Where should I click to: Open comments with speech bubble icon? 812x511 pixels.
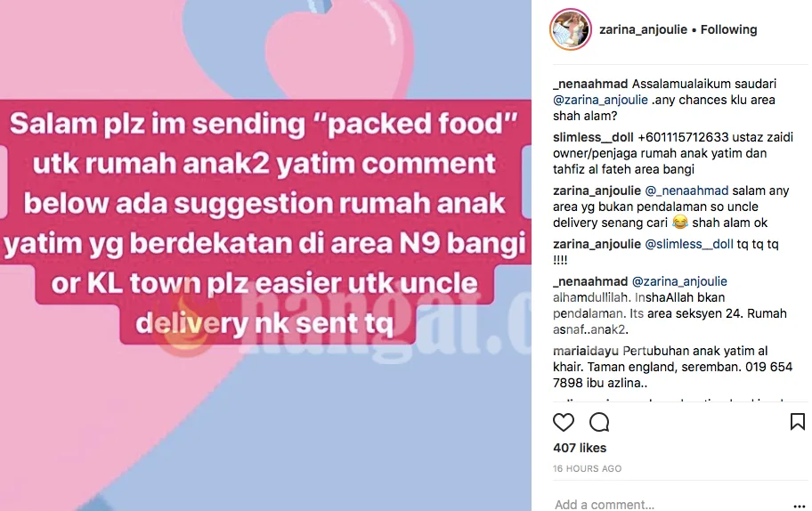599,423
